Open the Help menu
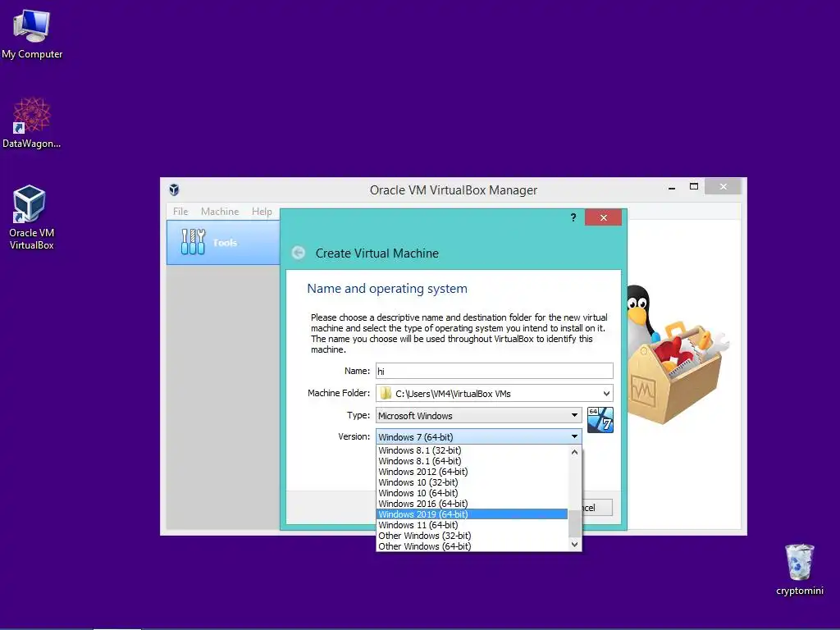The height and width of the screenshot is (630, 840). (262, 212)
